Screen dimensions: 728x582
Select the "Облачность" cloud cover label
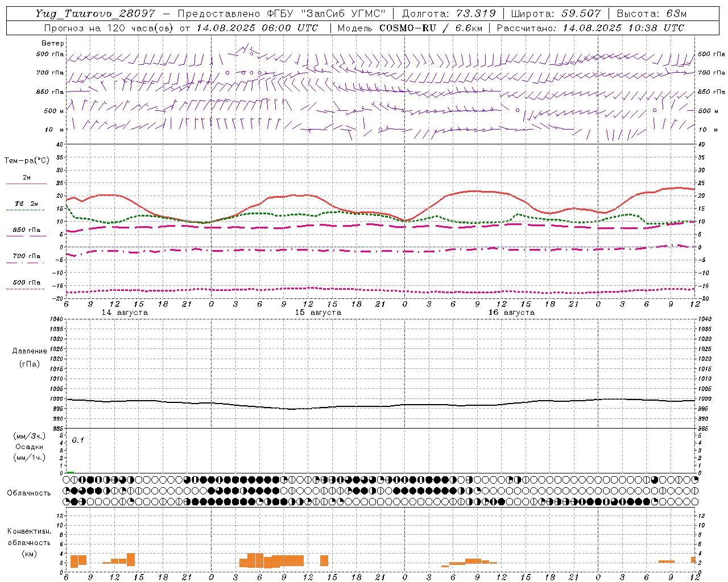click(x=29, y=493)
